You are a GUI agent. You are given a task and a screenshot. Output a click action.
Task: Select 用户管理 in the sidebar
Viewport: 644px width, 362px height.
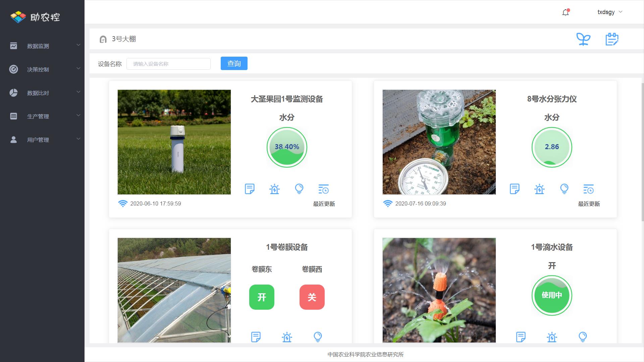[x=38, y=140]
